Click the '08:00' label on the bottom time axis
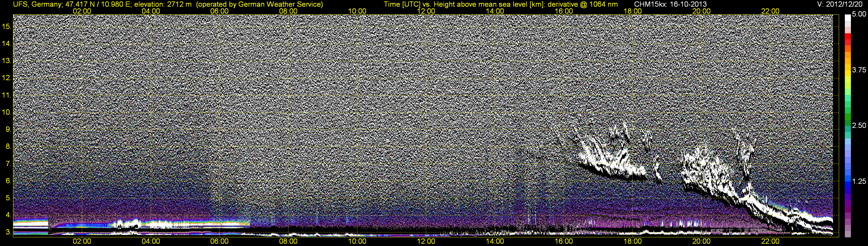 pyautogui.click(x=288, y=241)
